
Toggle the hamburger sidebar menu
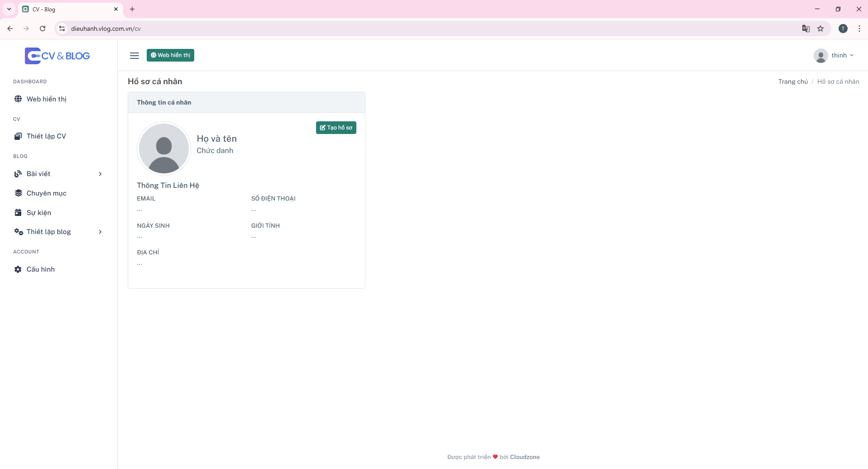tap(134, 55)
